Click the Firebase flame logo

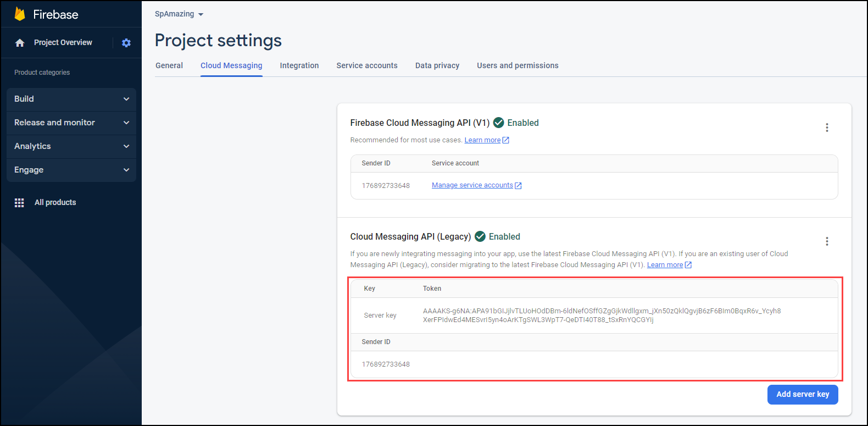[x=20, y=14]
